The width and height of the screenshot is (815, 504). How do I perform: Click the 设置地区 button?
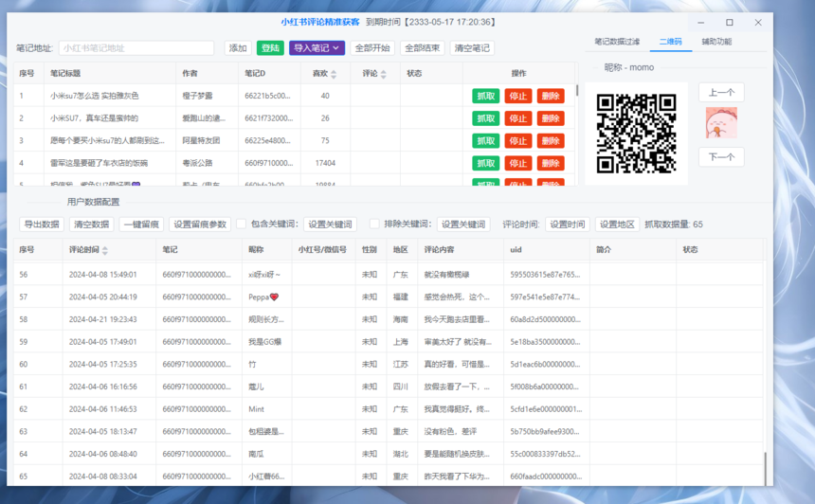click(x=617, y=224)
